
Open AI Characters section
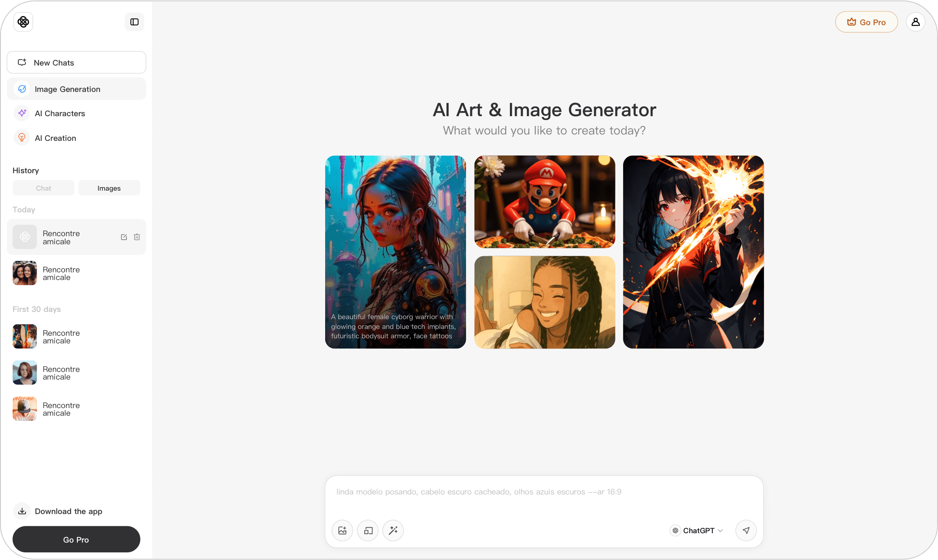(60, 114)
